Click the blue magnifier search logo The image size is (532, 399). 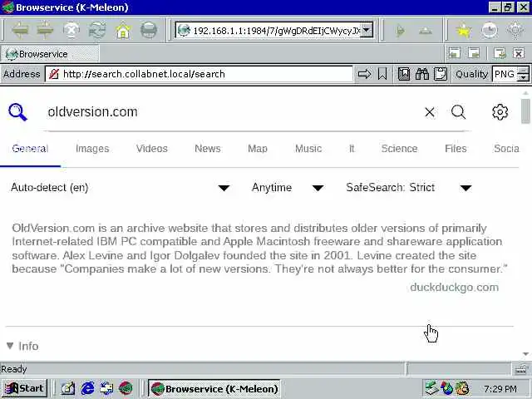[x=17, y=112]
